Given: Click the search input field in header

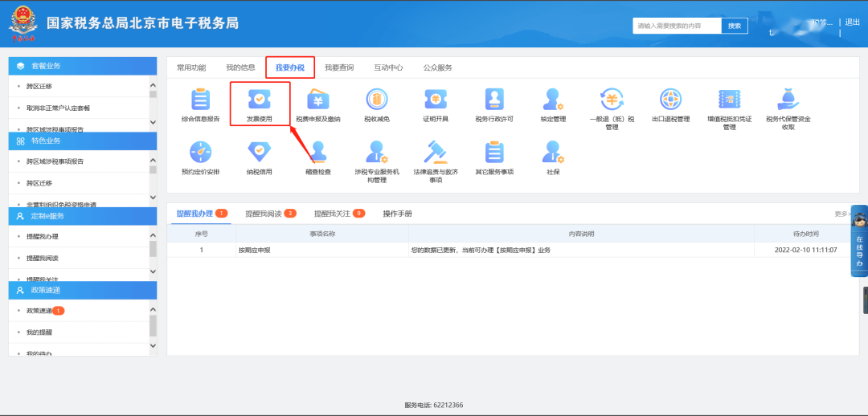Looking at the screenshot, I should (x=677, y=26).
